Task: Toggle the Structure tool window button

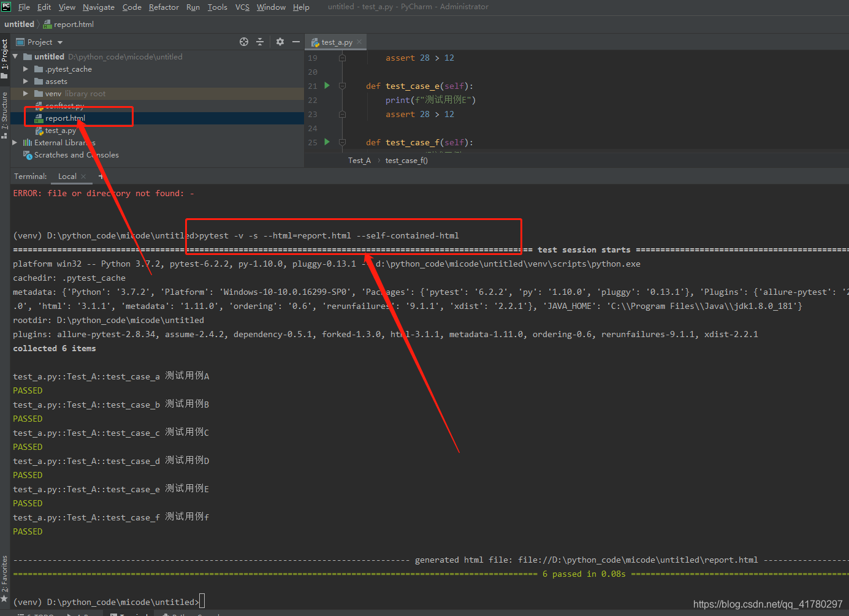Action: coord(5,115)
